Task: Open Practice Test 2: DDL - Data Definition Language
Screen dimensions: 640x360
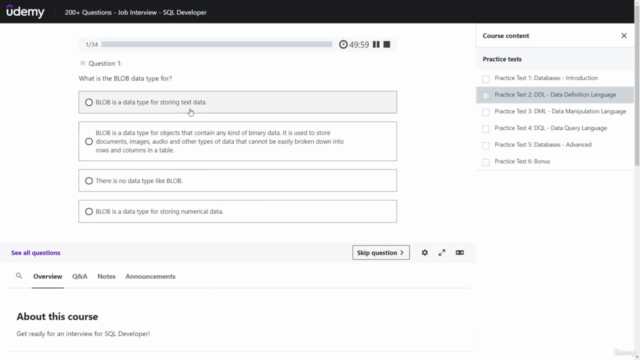Action: [555, 95]
